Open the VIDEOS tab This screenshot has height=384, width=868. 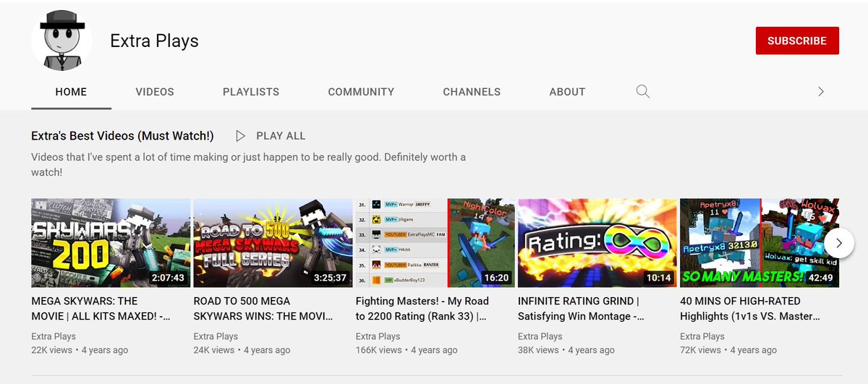[155, 92]
